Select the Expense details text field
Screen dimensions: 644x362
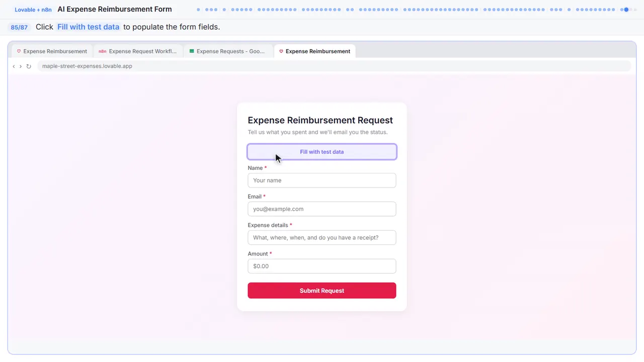[x=322, y=238]
